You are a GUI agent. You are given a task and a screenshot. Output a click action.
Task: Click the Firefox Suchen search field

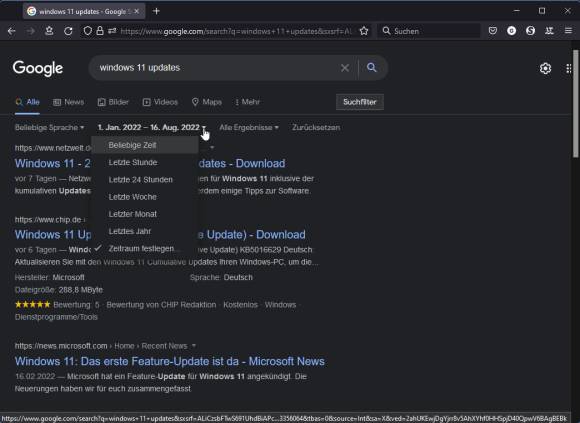click(x=429, y=31)
